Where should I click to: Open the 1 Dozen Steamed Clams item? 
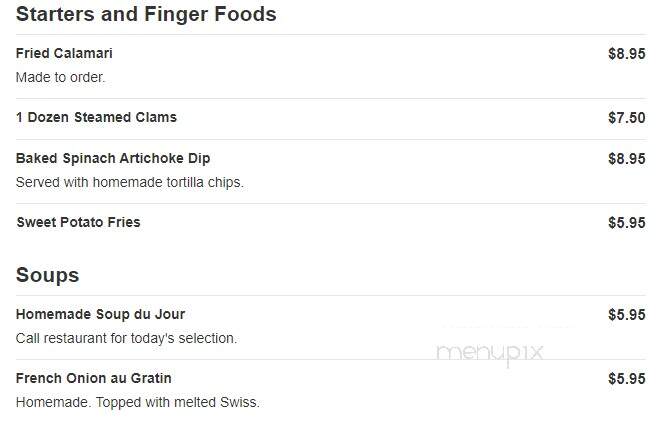click(x=96, y=117)
